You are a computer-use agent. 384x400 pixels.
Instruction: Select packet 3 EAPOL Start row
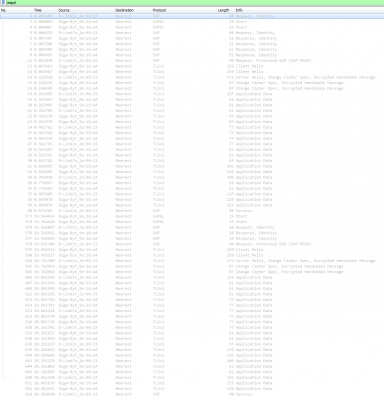click(192, 22)
